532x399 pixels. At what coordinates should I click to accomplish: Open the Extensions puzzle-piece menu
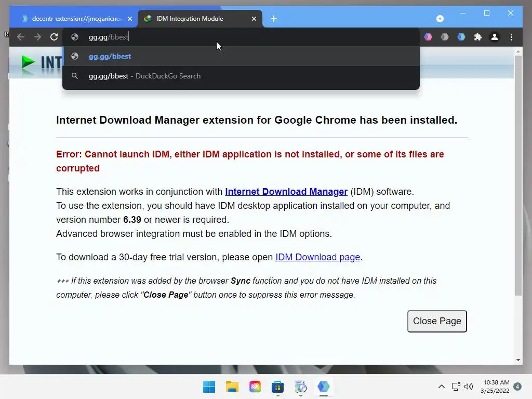pos(478,37)
